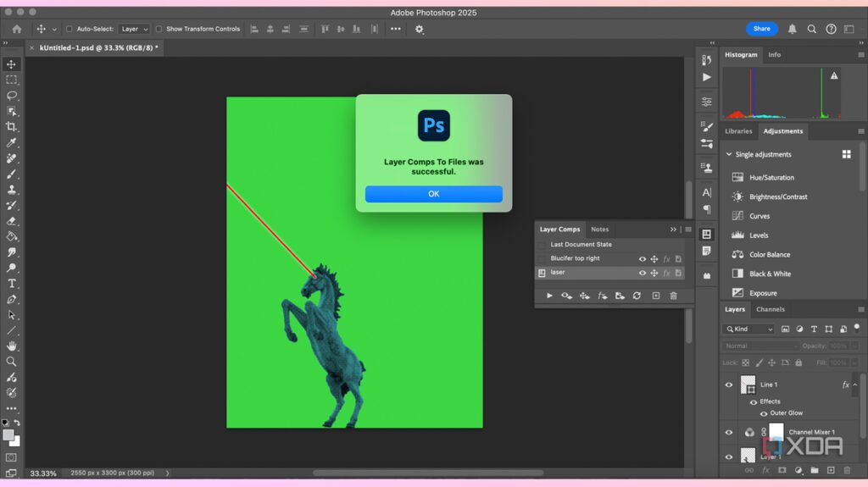Create a new Layer Comp
Screen dimensions: 868x487
pyautogui.click(x=656, y=296)
